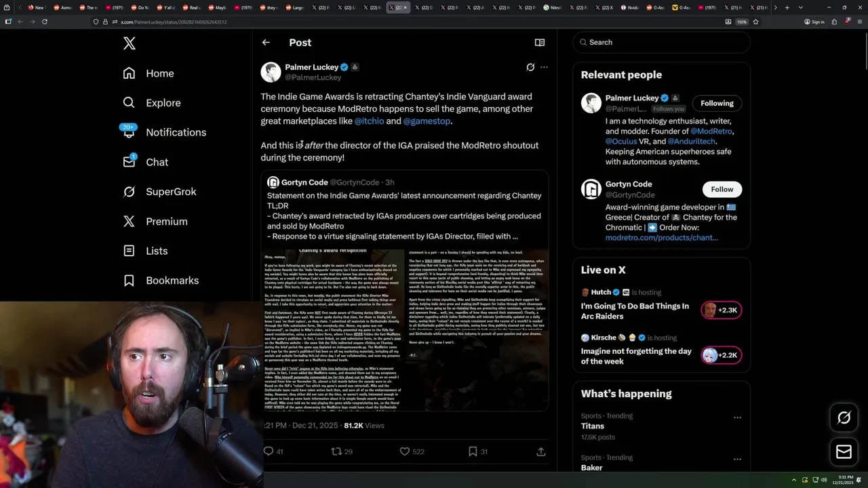
Task: Switch to the "Y'all d" browser tab
Action: point(165,7)
